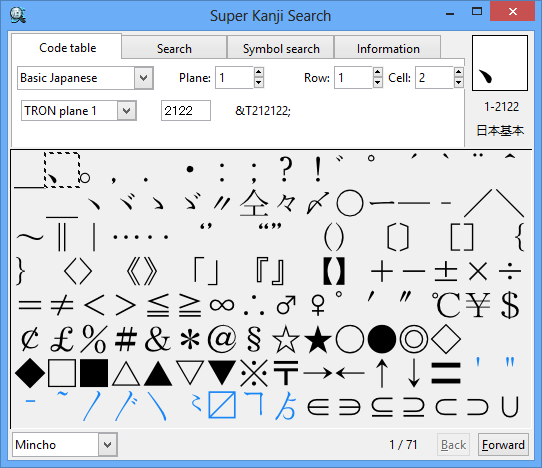Select the black star symbol

(318, 339)
